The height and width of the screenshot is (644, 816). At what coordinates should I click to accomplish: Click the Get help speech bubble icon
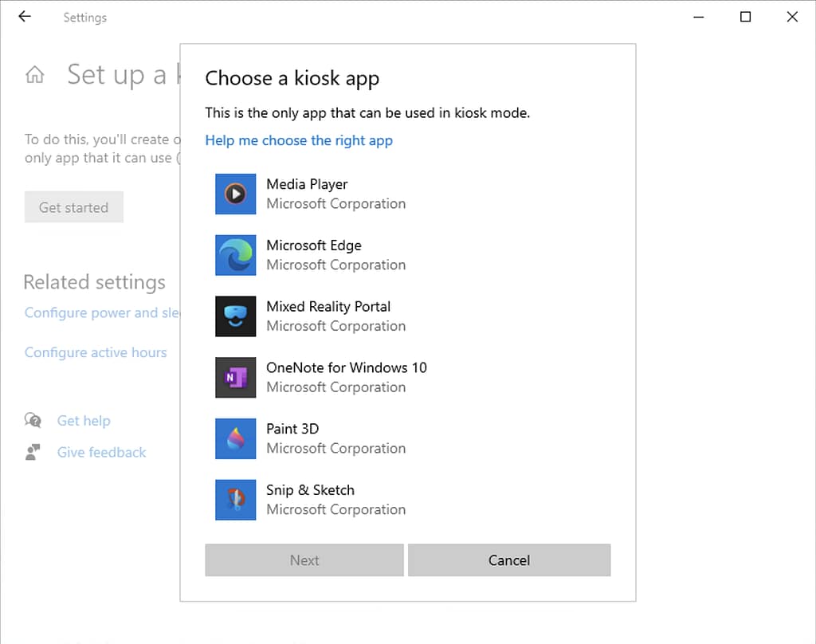(x=33, y=420)
